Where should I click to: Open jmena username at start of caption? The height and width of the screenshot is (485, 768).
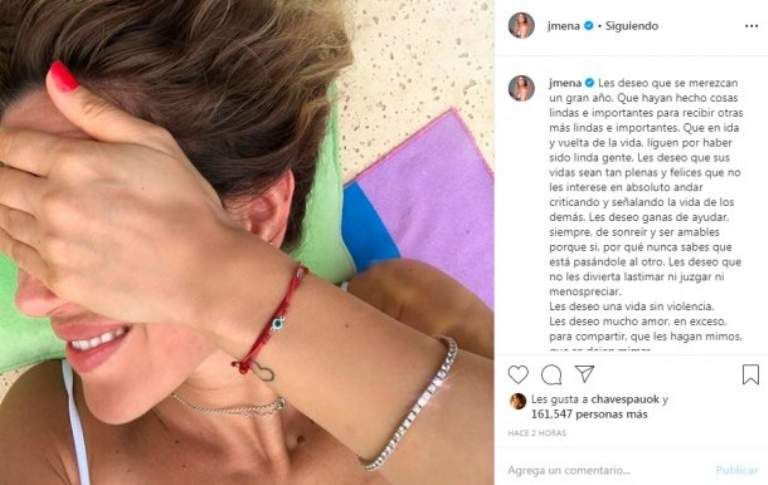tap(565, 83)
